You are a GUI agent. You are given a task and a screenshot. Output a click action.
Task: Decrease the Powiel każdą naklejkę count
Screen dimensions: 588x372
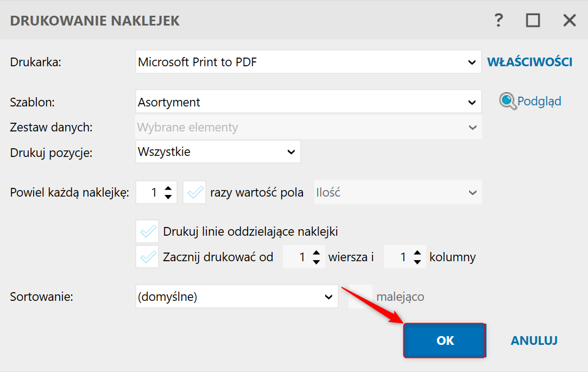[x=168, y=197]
